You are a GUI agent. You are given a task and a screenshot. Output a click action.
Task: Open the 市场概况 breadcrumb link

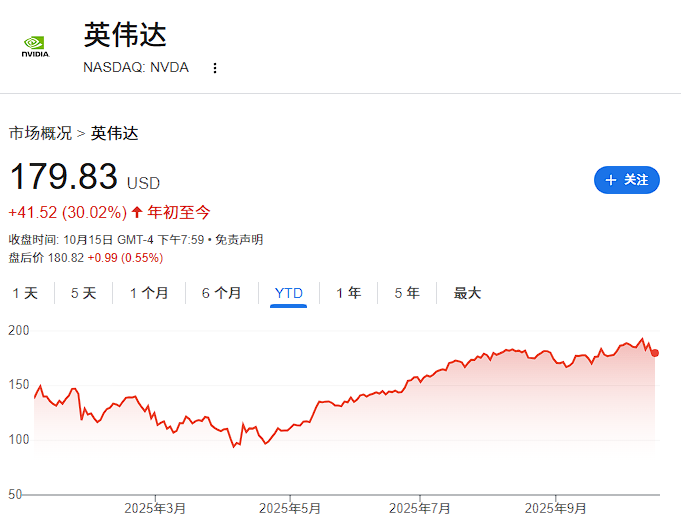point(40,132)
